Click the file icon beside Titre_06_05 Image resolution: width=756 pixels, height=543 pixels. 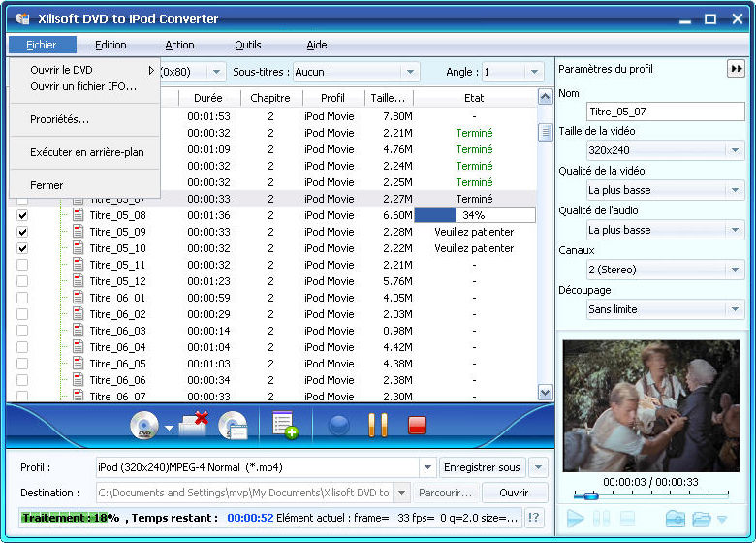coord(78,363)
